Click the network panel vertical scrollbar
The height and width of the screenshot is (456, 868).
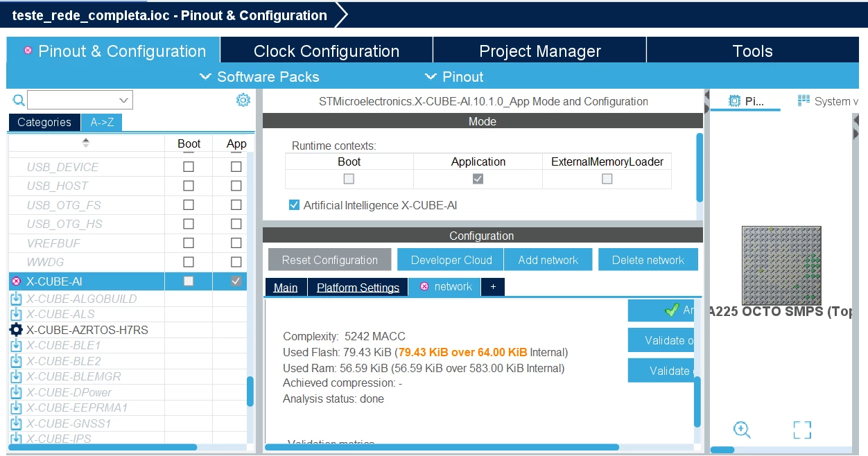[x=697, y=402]
